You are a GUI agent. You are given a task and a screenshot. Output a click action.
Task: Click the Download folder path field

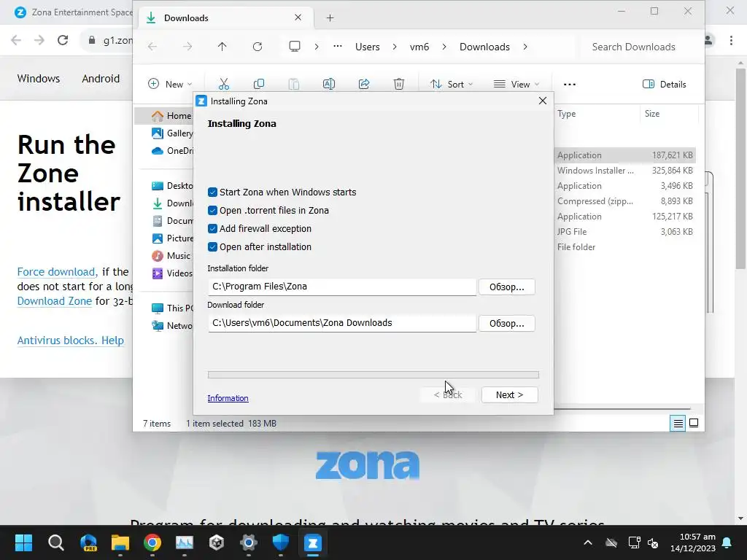click(342, 323)
